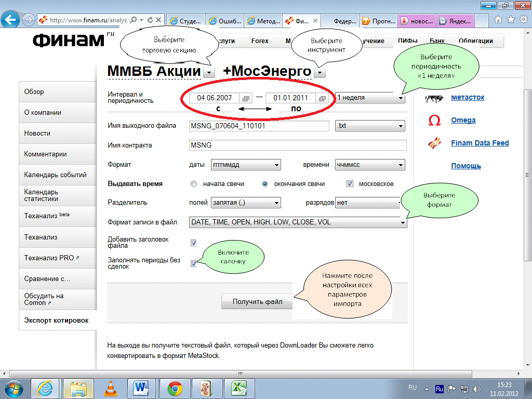Open the Теханализ PRO sidebar item
The width and height of the screenshot is (532, 399).
(x=58, y=258)
